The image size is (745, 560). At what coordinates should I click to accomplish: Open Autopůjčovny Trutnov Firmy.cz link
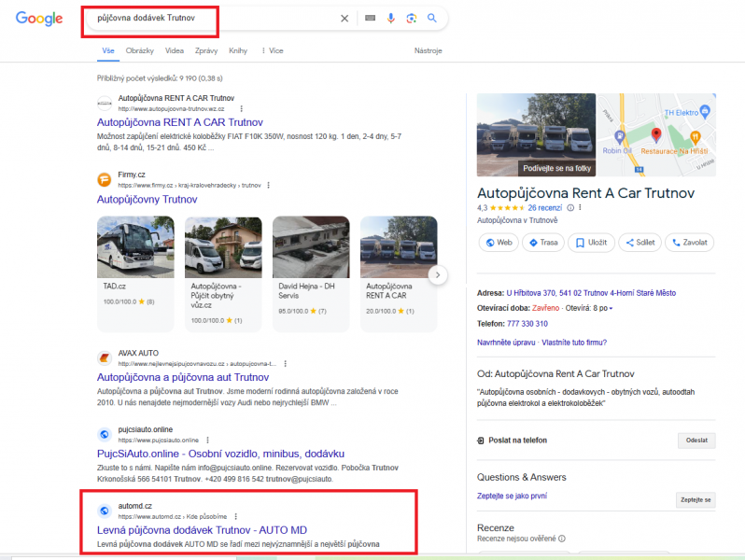pyautogui.click(x=147, y=200)
